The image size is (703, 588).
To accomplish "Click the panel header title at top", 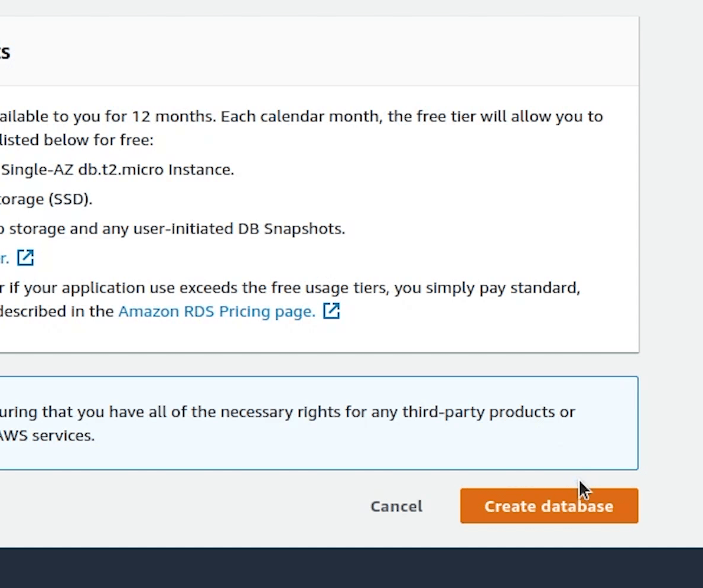I will (x=5, y=52).
